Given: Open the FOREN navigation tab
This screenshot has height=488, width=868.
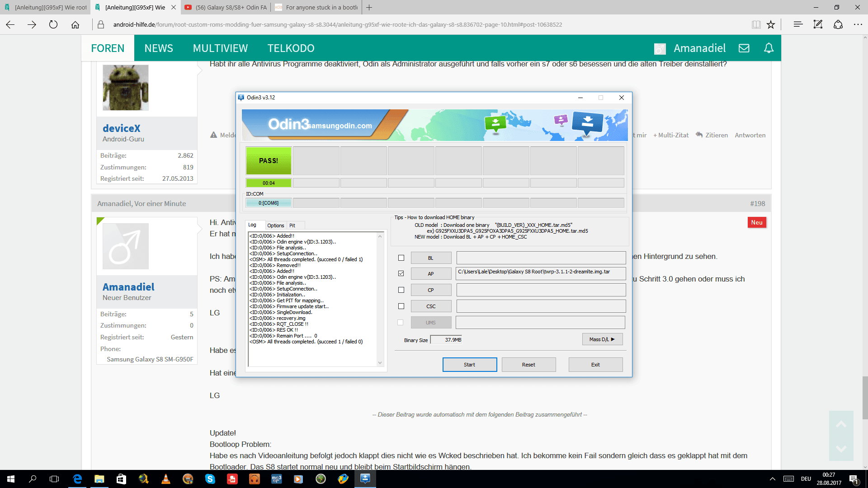Looking at the screenshot, I should (x=108, y=48).
